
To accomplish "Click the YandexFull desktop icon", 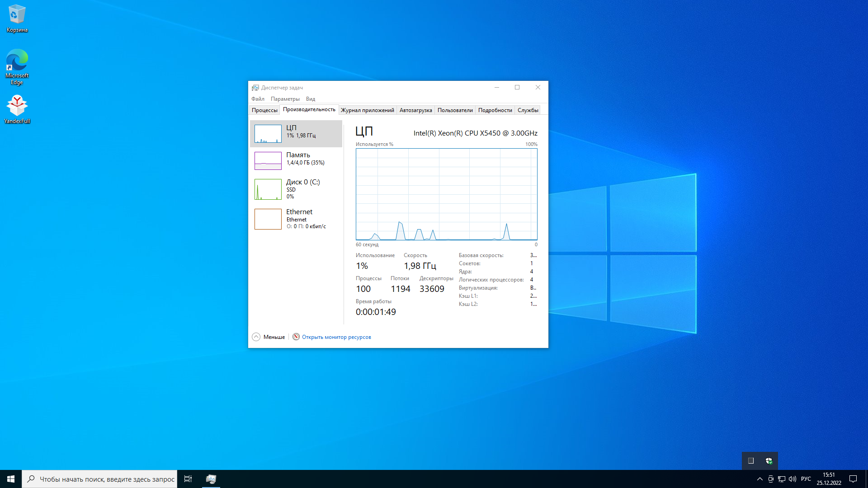I will click(x=17, y=109).
